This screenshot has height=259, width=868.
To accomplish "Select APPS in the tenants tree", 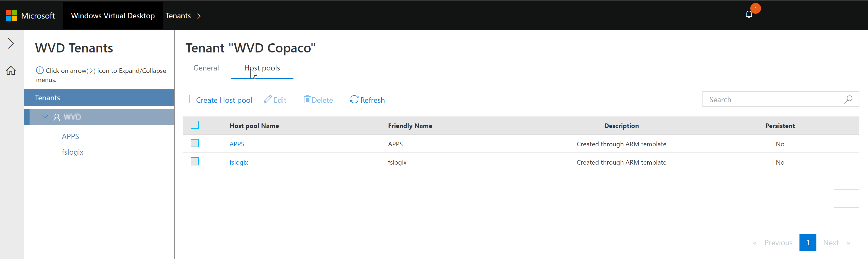I will click(70, 136).
